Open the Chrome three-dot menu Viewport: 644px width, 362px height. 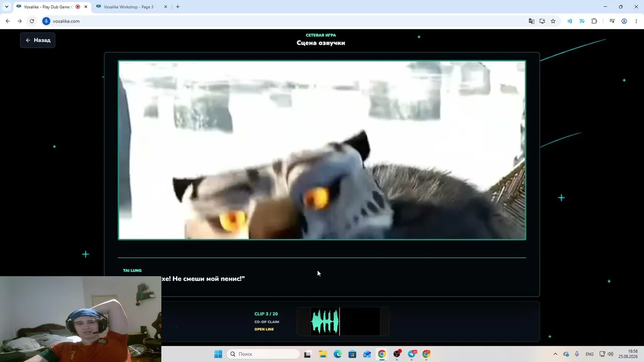pyautogui.click(x=636, y=21)
